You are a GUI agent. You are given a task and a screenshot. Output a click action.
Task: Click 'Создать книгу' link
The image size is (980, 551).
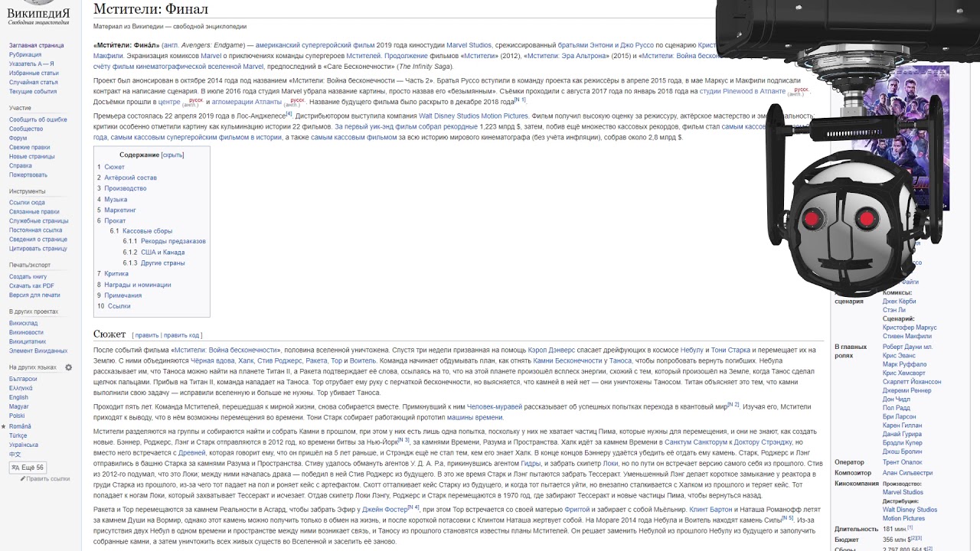(x=28, y=277)
